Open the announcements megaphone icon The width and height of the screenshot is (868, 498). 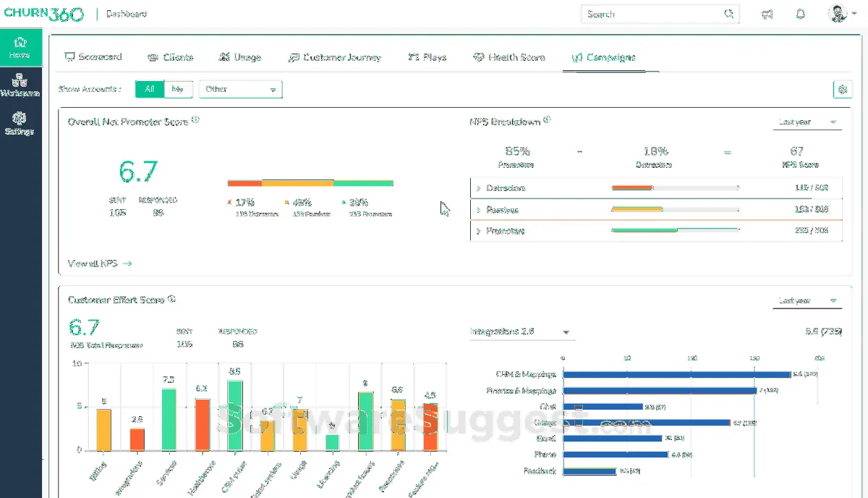[767, 14]
